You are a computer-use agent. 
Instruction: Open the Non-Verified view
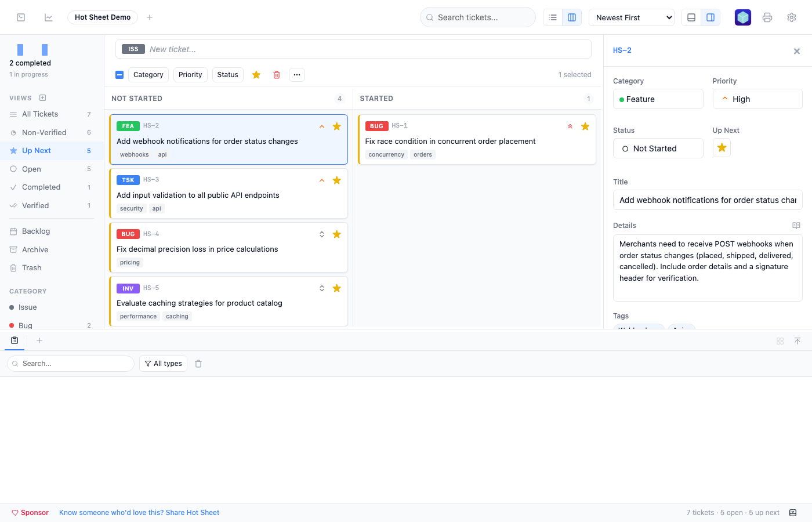pyautogui.click(x=52, y=133)
